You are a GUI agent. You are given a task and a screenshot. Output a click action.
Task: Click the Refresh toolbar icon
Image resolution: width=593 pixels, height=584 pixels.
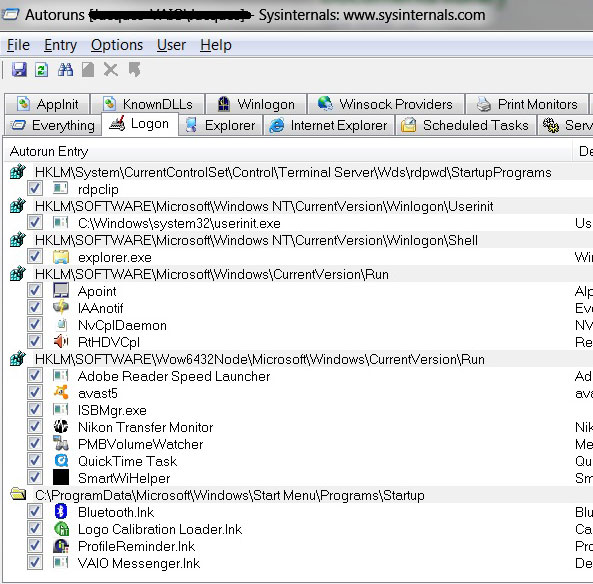42,70
